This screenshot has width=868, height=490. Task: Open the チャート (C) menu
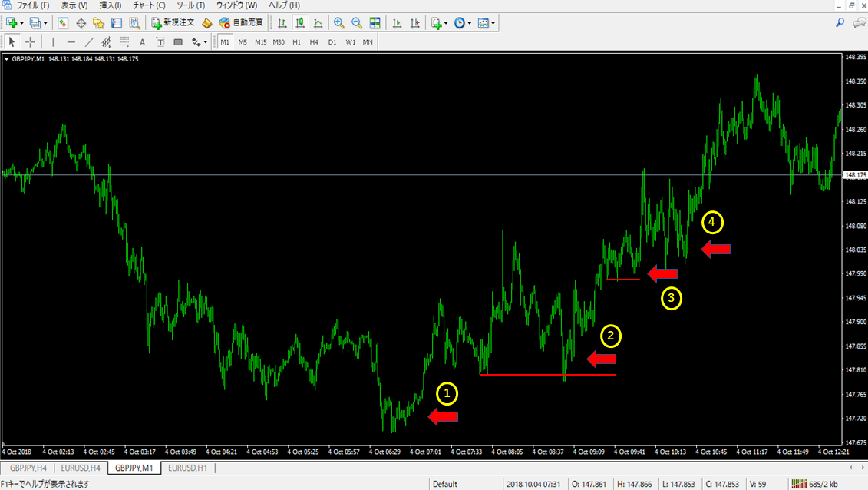coord(149,5)
